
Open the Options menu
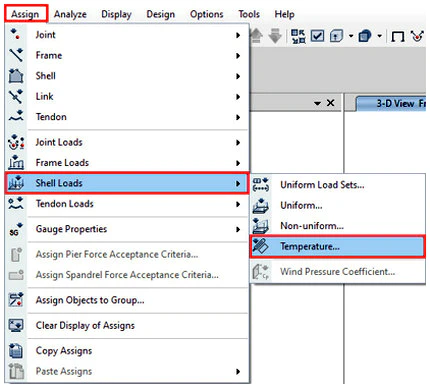pyautogui.click(x=206, y=14)
